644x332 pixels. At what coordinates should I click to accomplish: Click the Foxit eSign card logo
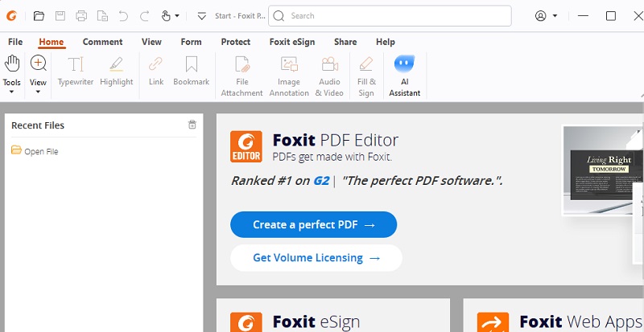point(246,322)
